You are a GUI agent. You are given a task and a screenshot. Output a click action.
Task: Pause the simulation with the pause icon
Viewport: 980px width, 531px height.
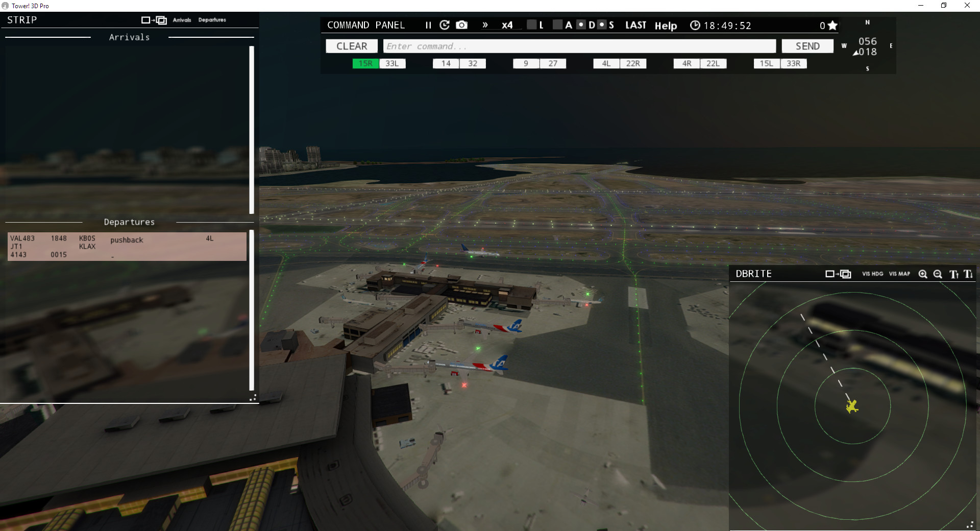click(428, 25)
